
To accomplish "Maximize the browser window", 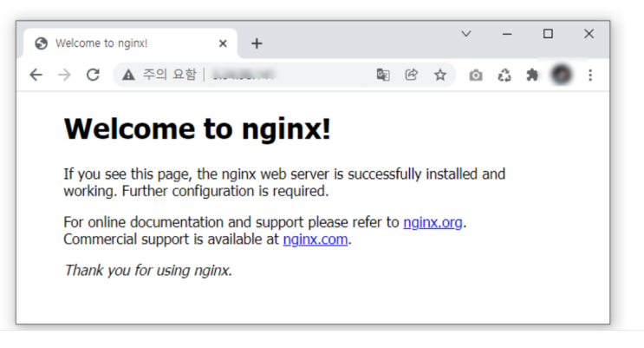I will [548, 34].
